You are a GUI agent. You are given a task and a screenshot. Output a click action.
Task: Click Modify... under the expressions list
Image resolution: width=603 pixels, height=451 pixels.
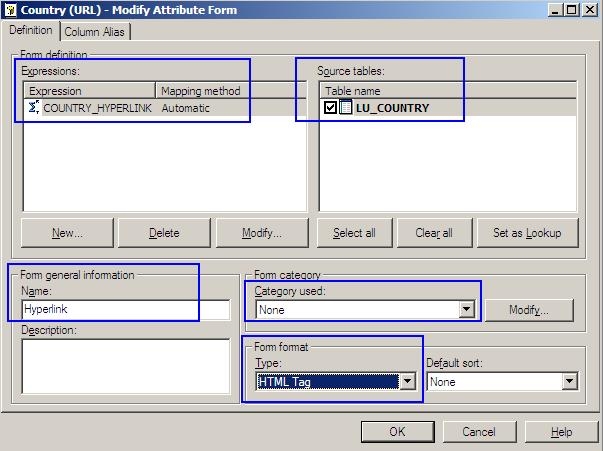click(261, 233)
